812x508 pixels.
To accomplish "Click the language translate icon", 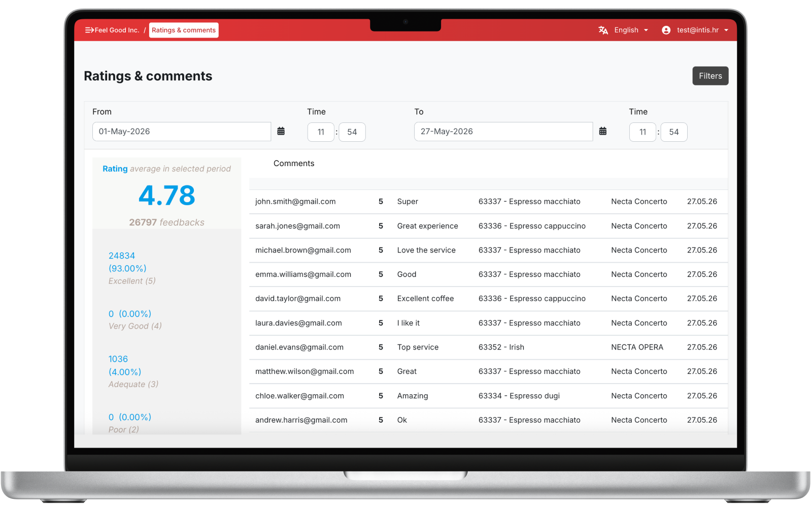I will pyautogui.click(x=603, y=30).
